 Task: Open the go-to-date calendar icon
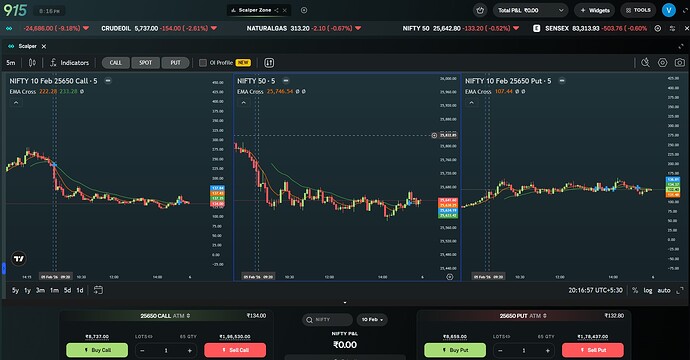98,290
